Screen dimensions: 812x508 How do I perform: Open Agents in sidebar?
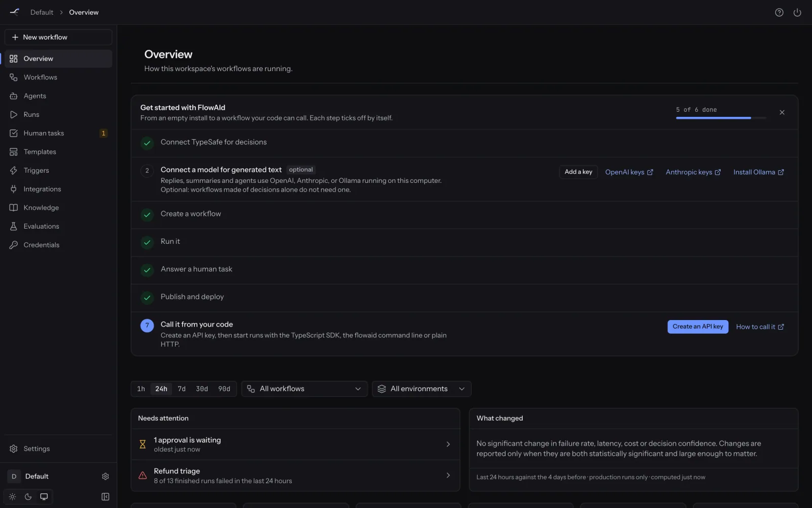click(58, 96)
